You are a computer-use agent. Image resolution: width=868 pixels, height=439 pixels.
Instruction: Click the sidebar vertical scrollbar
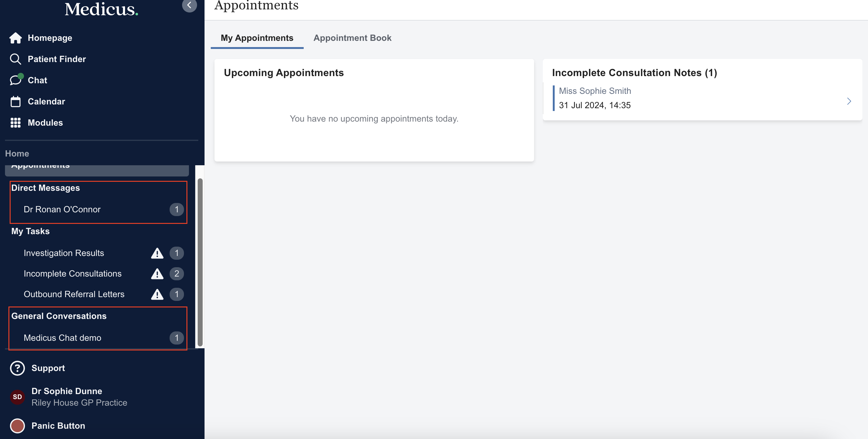click(200, 262)
